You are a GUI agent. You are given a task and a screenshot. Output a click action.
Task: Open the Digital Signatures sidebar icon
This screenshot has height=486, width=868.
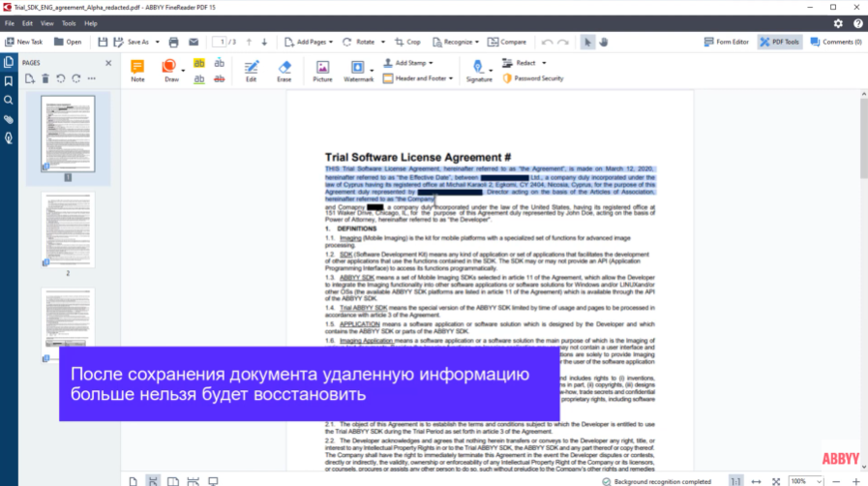(x=9, y=138)
